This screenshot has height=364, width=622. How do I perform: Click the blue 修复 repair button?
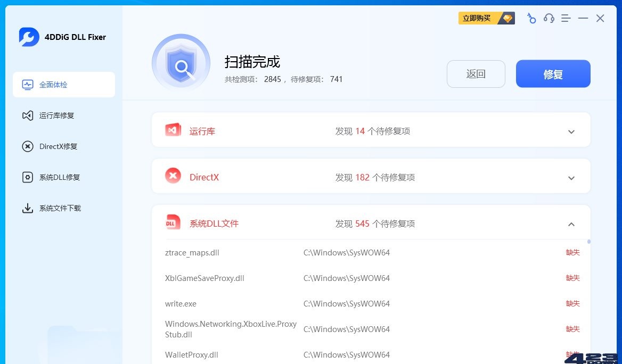click(x=553, y=74)
